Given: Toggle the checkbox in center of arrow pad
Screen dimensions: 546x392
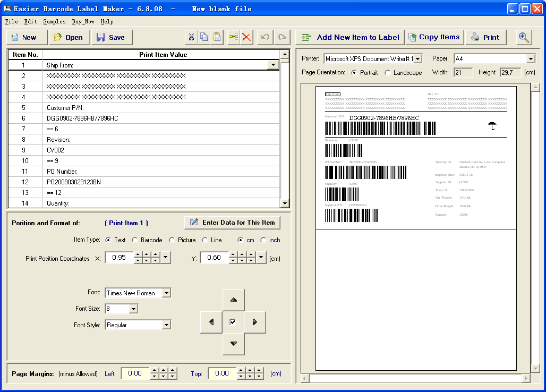Looking at the screenshot, I should click(233, 322).
